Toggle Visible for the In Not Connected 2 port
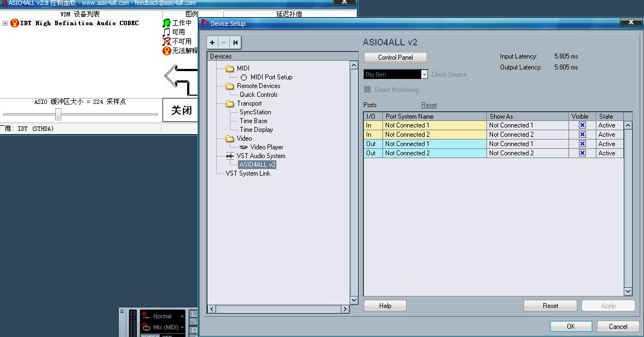Viewport: 644px width, 337px height. pyautogui.click(x=582, y=135)
